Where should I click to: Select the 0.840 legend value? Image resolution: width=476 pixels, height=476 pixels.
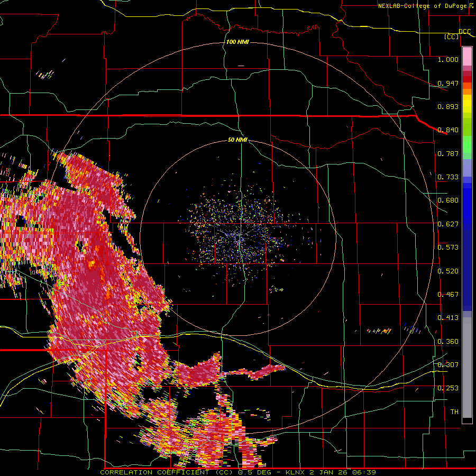tap(448, 130)
